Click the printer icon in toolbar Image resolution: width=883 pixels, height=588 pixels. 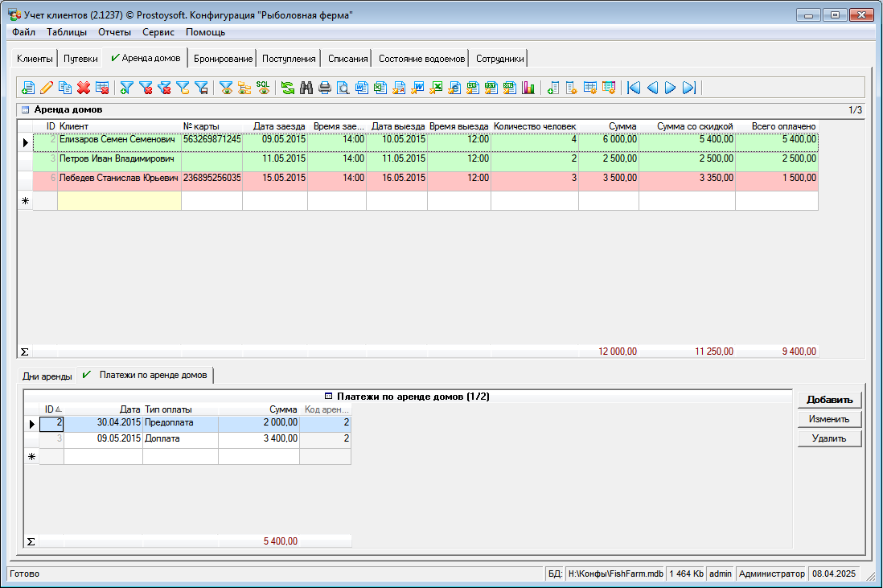click(324, 88)
